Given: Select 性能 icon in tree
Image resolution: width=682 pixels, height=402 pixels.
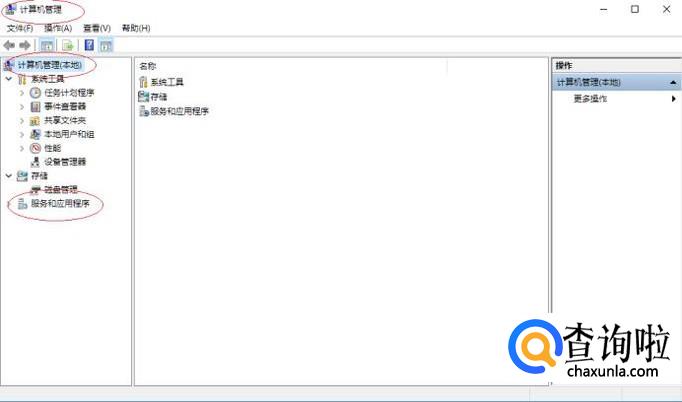Looking at the screenshot, I should coord(35,148).
